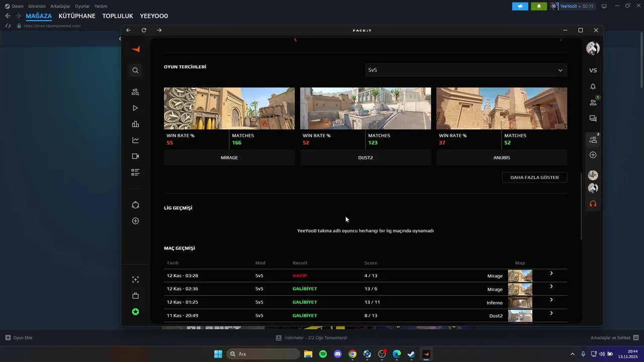Open Windows Start menu
644x362 pixels.
coord(218,354)
